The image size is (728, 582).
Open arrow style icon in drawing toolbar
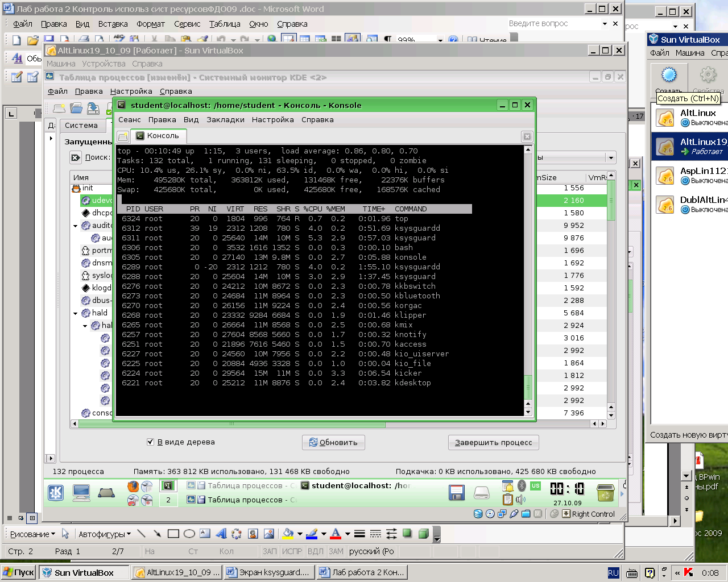391,534
